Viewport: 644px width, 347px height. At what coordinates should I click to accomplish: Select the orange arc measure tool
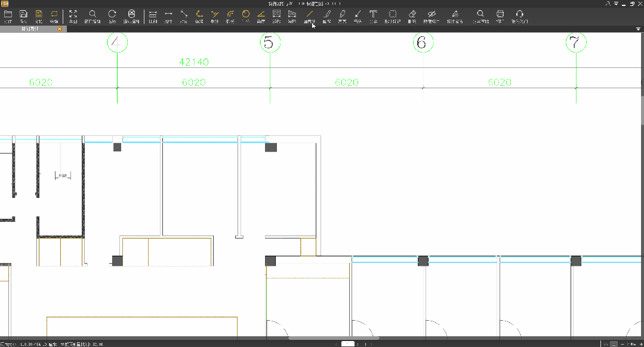(x=230, y=17)
